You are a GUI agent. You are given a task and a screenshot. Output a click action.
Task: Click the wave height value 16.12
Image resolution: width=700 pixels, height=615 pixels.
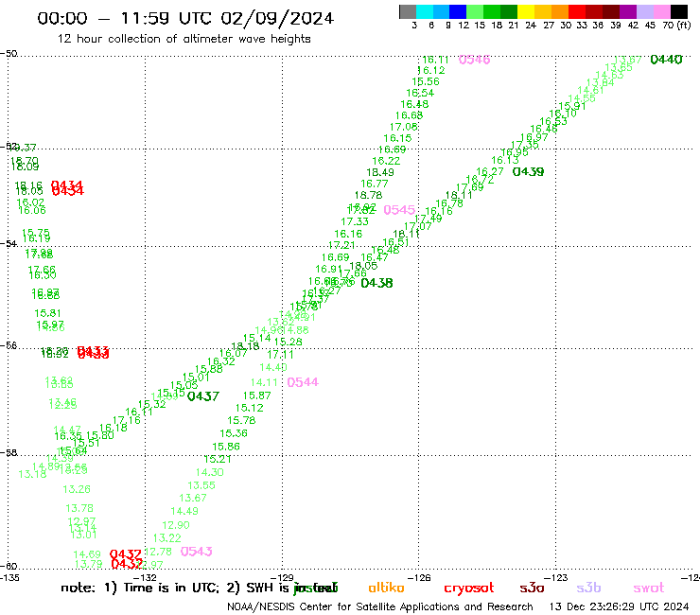[430, 71]
